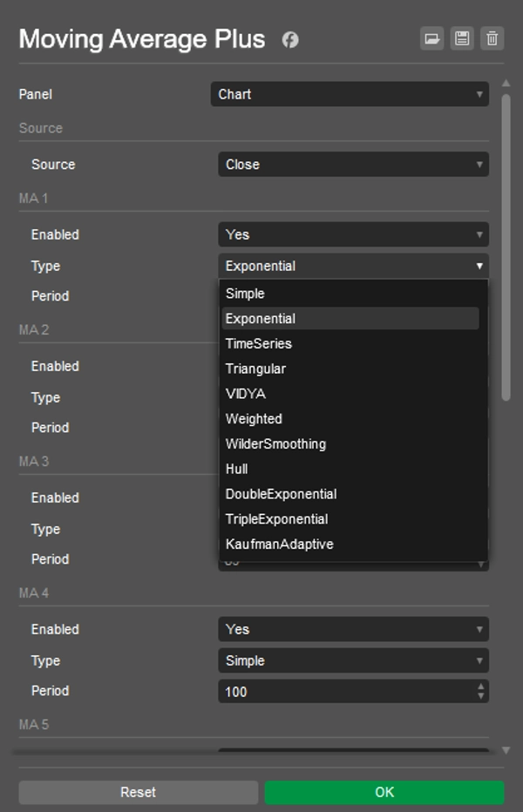
Task: Toggle the MA 4 Enabled dropdown
Action: [353, 629]
